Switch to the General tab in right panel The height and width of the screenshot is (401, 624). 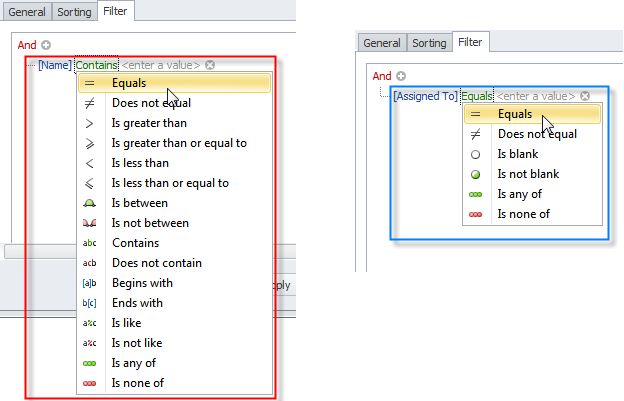(x=382, y=43)
